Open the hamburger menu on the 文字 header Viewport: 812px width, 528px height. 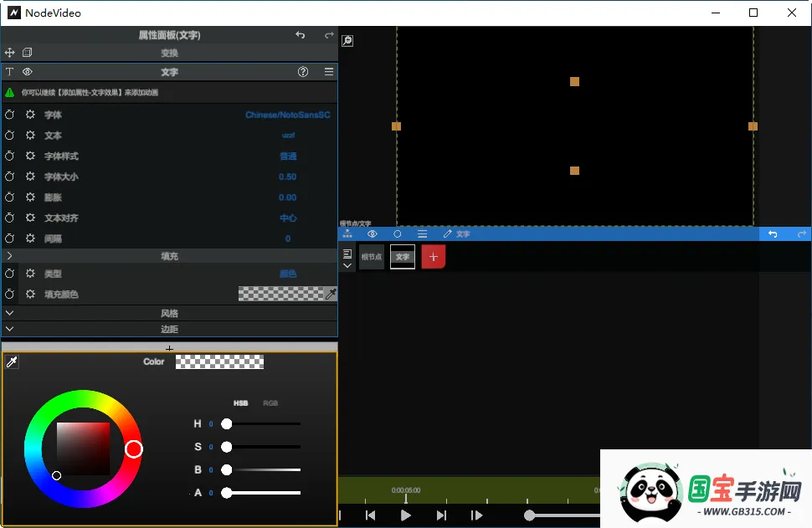(x=329, y=72)
